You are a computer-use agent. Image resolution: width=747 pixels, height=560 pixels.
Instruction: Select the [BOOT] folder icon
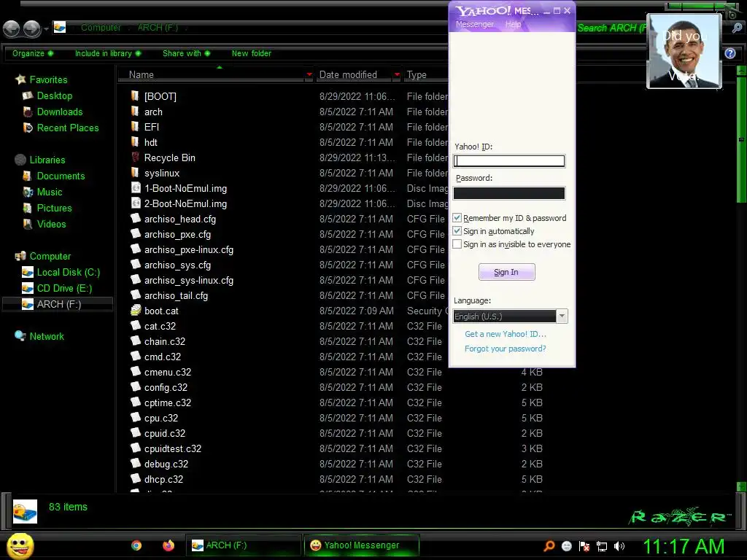coord(135,96)
